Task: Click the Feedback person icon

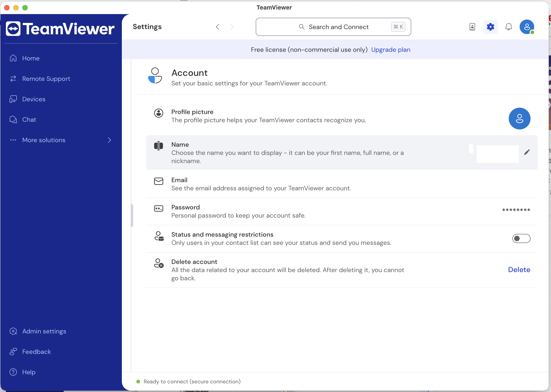Action: point(13,352)
